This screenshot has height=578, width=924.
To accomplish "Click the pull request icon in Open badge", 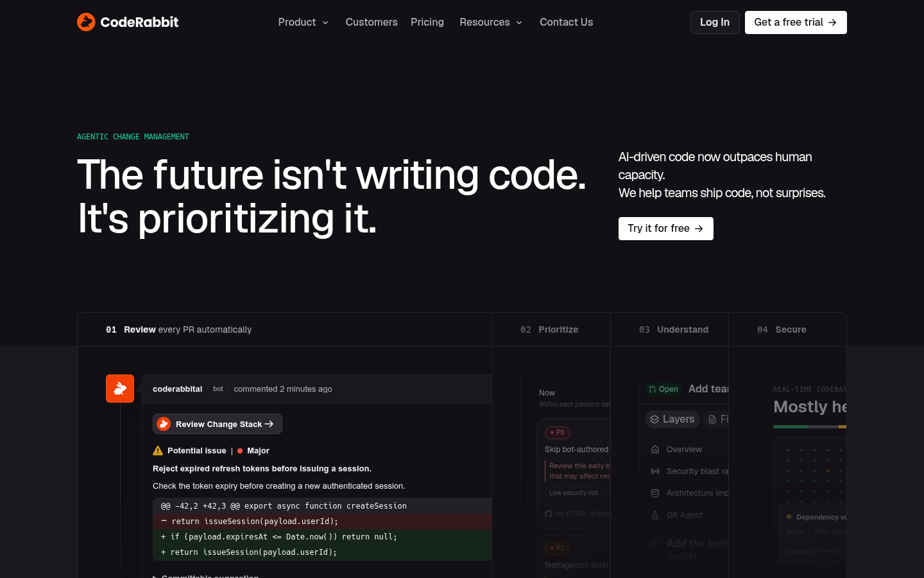I will point(653,389).
